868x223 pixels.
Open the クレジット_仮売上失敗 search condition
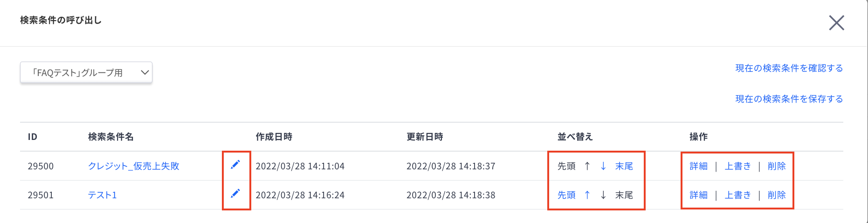134,166
